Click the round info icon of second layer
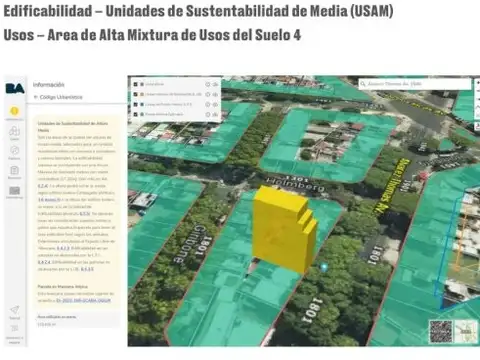 point(208,94)
